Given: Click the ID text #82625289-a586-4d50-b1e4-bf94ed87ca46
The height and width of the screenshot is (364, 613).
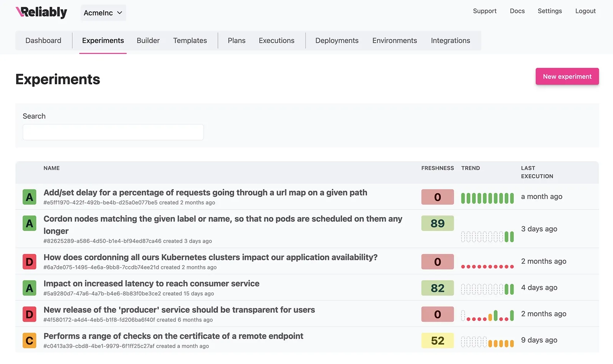Looking at the screenshot, I should [102, 241].
